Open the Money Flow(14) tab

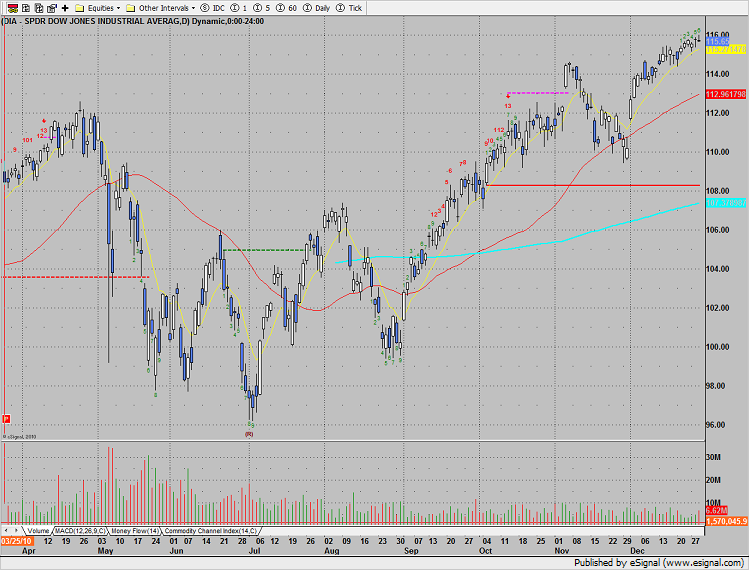[135, 531]
